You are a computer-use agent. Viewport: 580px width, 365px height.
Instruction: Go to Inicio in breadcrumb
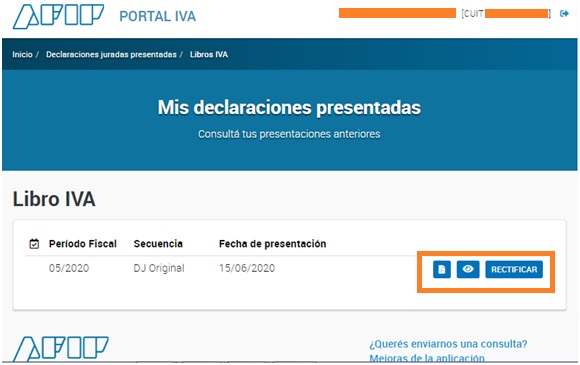coord(22,54)
